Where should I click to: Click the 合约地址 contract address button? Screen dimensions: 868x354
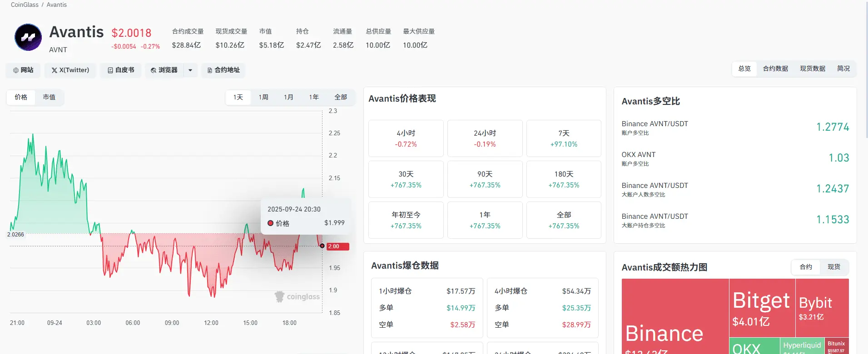223,70
